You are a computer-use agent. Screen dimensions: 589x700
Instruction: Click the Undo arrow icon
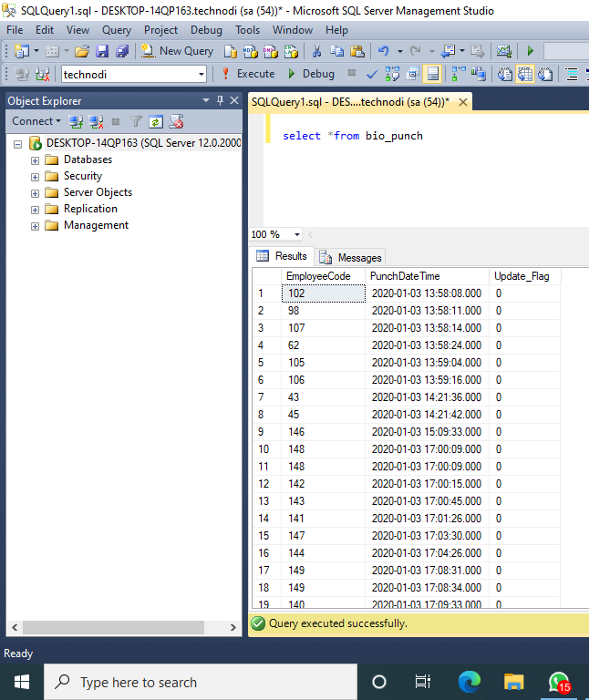click(x=383, y=51)
